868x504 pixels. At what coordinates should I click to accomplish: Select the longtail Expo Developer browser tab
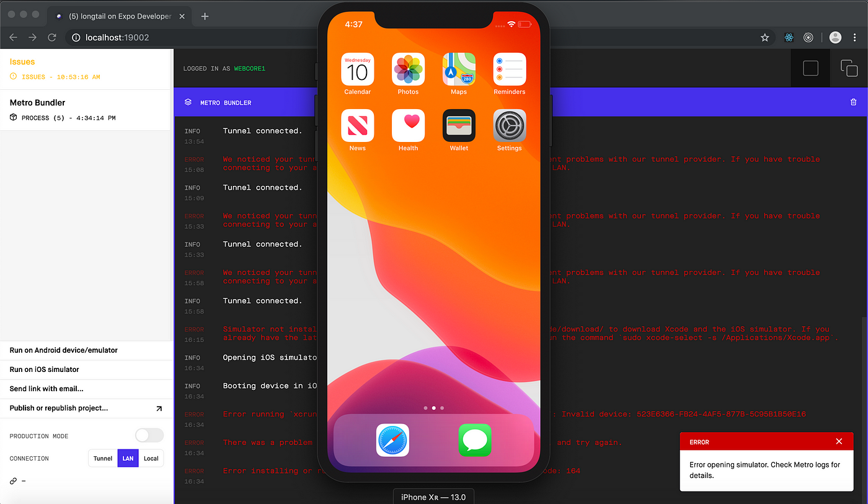[120, 16]
